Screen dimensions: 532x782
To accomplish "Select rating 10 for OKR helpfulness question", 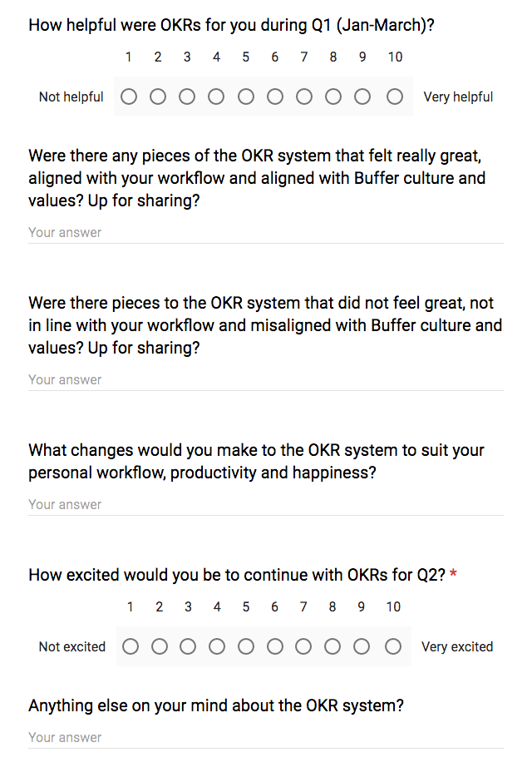I will [391, 96].
